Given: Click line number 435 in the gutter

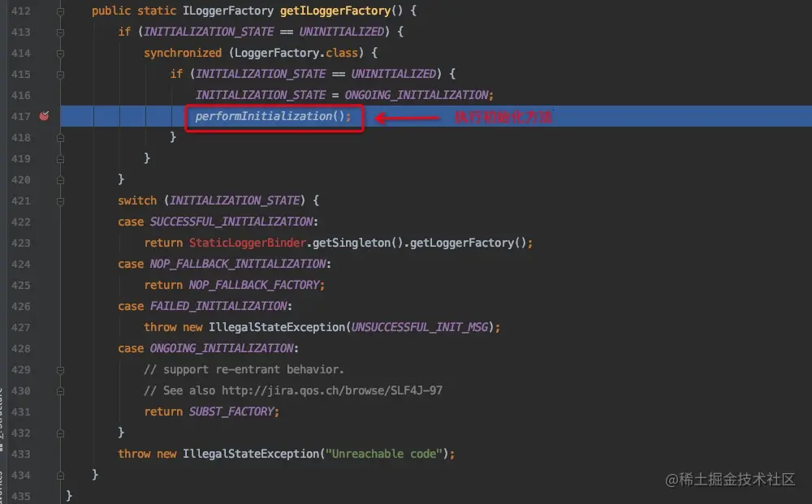Looking at the screenshot, I should click(x=21, y=496).
